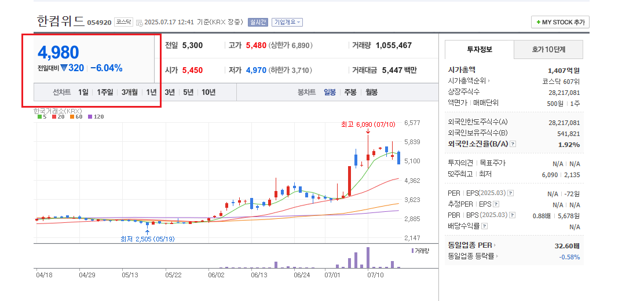644x301 pixels.
Task: Switch candlestick chart to 주봉
Action: click(x=350, y=93)
